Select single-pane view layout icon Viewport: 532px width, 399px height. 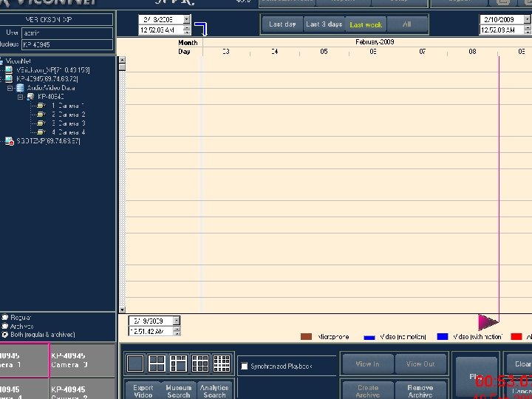tap(135, 363)
